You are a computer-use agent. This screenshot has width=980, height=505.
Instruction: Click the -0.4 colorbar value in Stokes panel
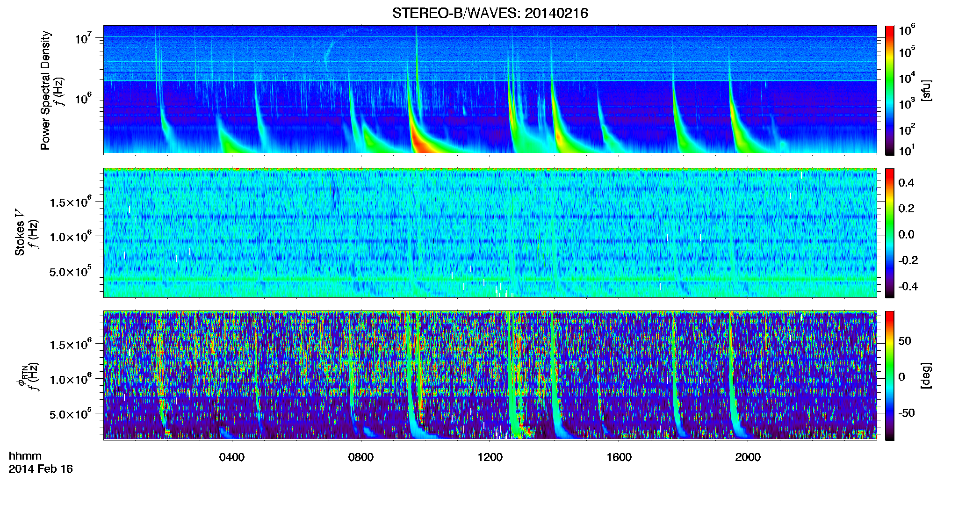908,286
